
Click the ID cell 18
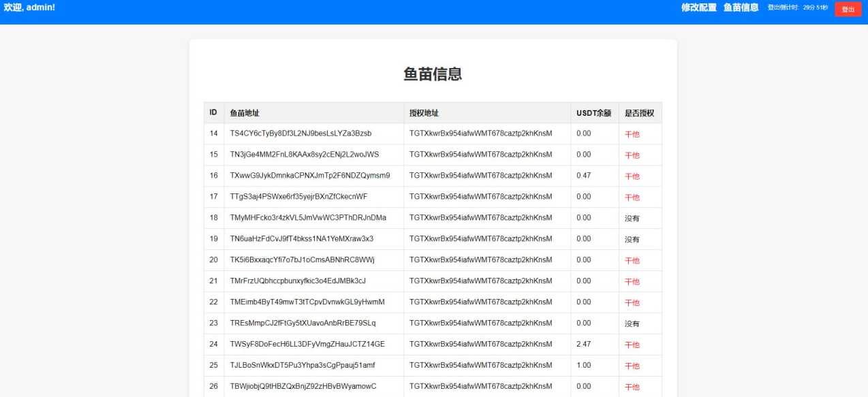[x=214, y=218]
